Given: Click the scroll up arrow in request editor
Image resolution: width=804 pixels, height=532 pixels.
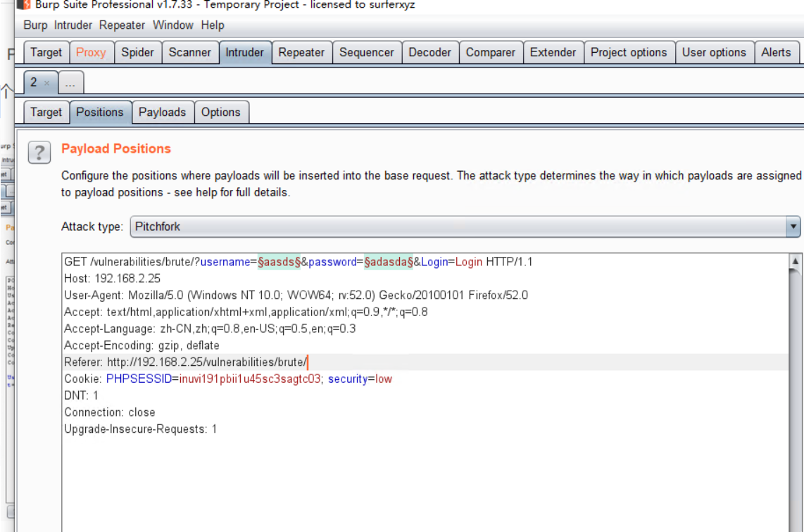Looking at the screenshot, I should pyautogui.click(x=796, y=261).
